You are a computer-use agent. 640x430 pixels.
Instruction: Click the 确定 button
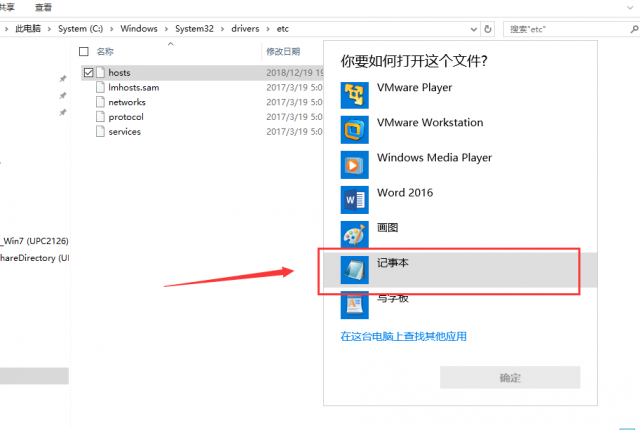tap(510, 377)
